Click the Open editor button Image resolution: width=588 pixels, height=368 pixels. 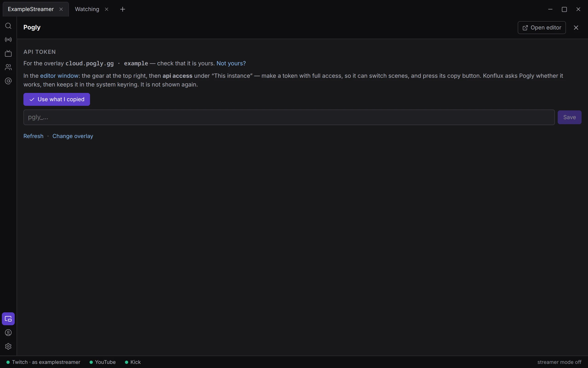point(542,28)
